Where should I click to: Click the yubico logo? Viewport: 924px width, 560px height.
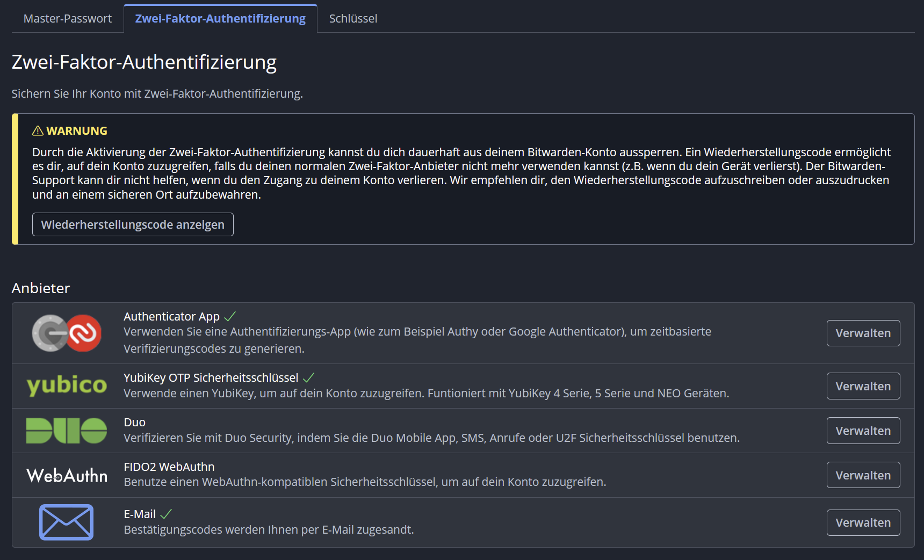tap(67, 385)
